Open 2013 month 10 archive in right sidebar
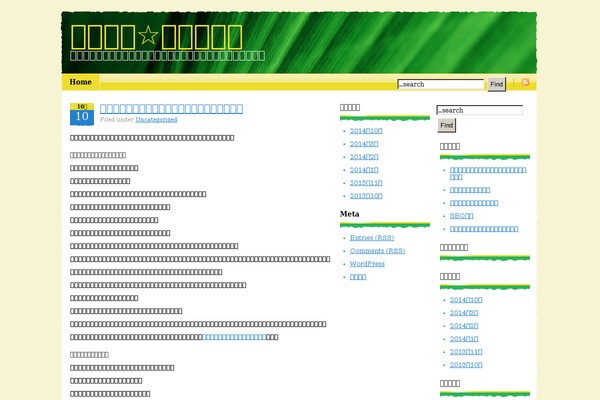 pyautogui.click(x=466, y=365)
